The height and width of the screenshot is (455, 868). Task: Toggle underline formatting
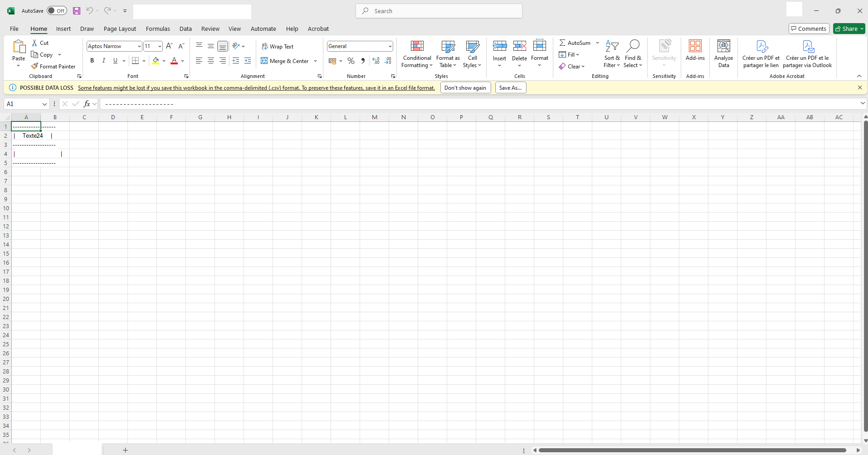(x=115, y=60)
